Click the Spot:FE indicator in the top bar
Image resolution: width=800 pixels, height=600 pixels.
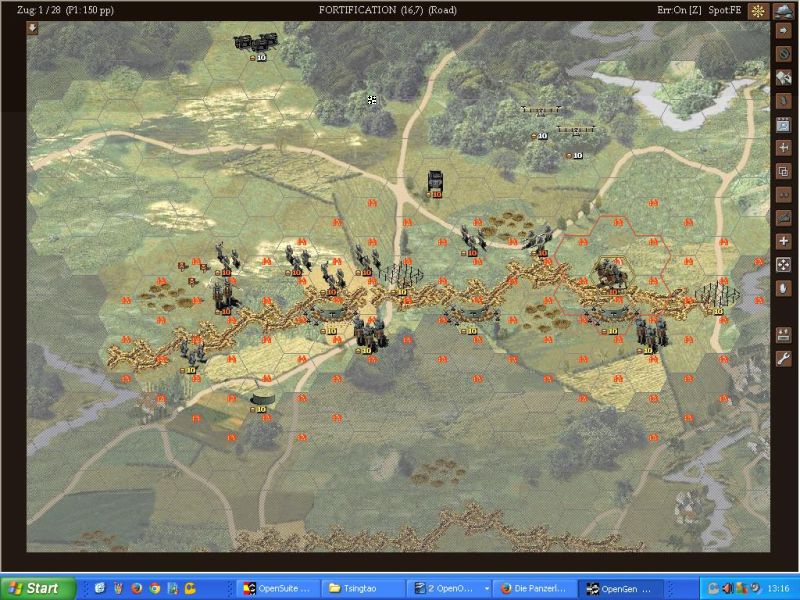click(724, 10)
